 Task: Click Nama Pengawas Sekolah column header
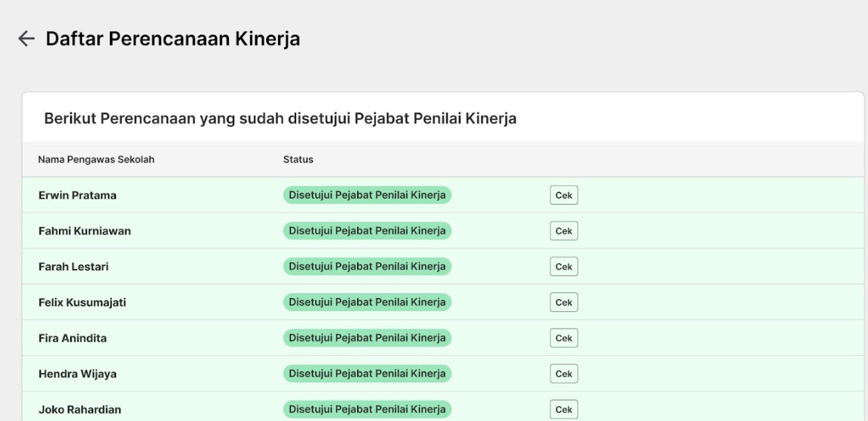tap(96, 160)
